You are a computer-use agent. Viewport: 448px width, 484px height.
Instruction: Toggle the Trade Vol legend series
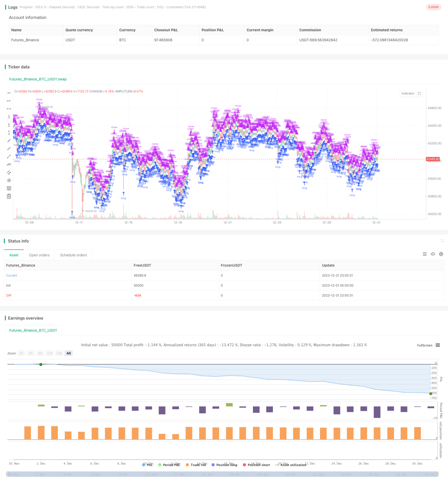point(196,465)
